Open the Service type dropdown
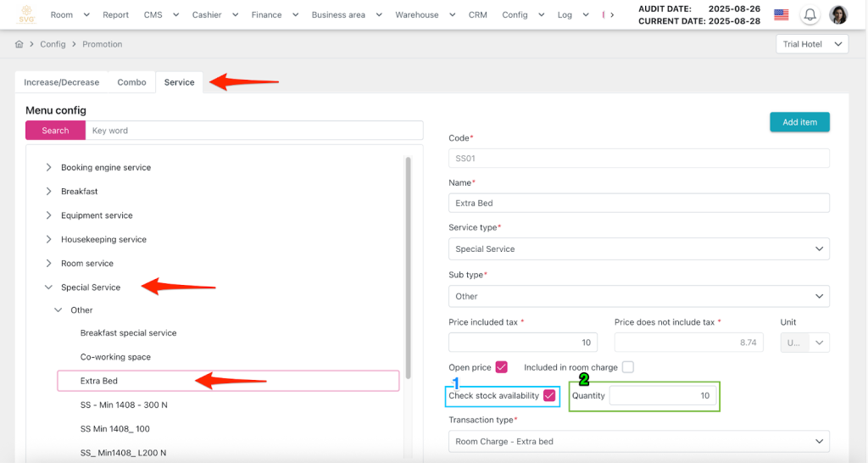 (638, 249)
